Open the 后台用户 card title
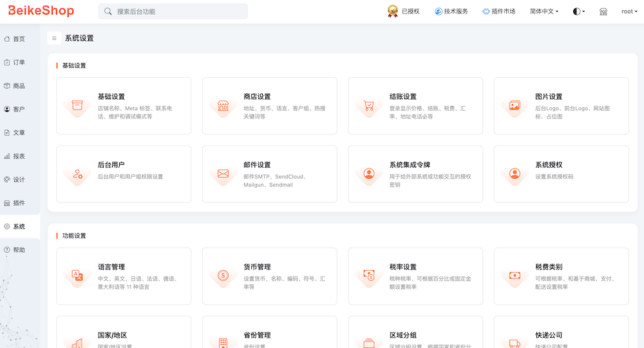644x348 pixels. (x=111, y=165)
